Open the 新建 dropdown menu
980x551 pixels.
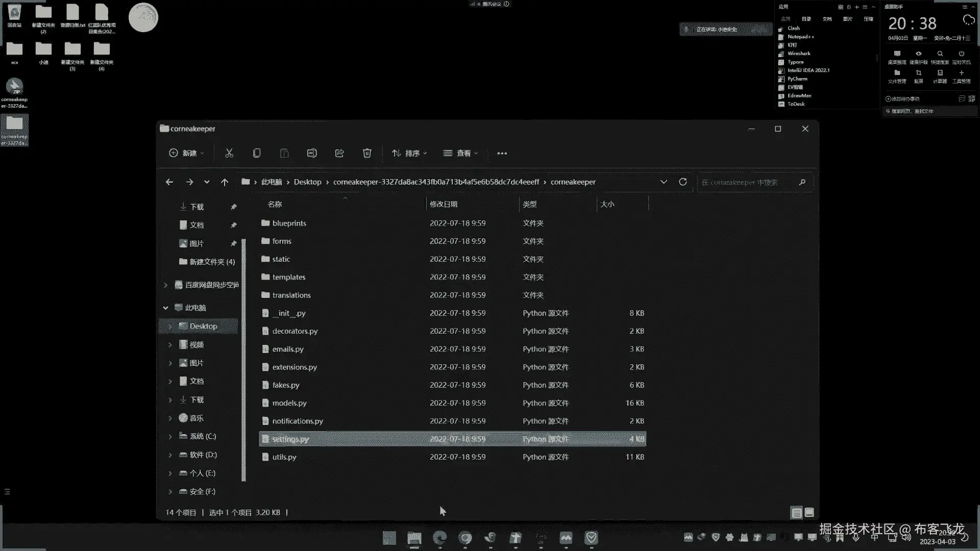(187, 153)
